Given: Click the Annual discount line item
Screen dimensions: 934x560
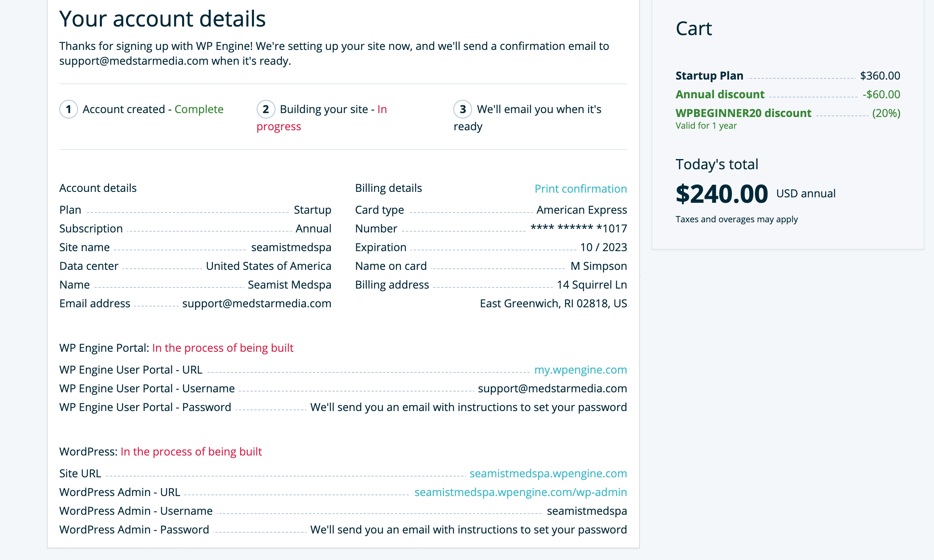Looking at the screenshot, I should click(788, 94).
